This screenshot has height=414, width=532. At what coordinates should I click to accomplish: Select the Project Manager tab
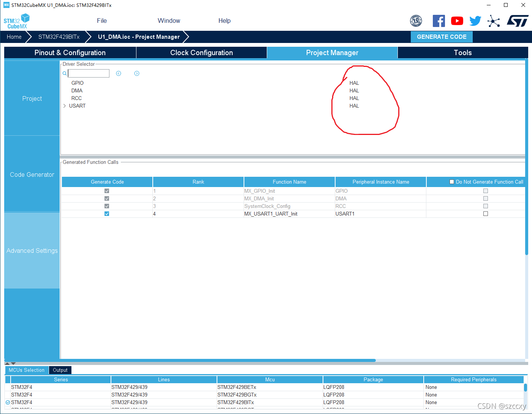(332, 53)
